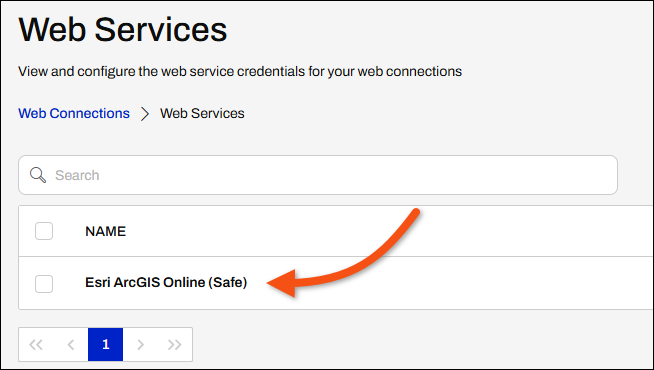The width and height of the screenshot is (654, 370).
Task: Click the orange arrow annotation
Action: 343,253
